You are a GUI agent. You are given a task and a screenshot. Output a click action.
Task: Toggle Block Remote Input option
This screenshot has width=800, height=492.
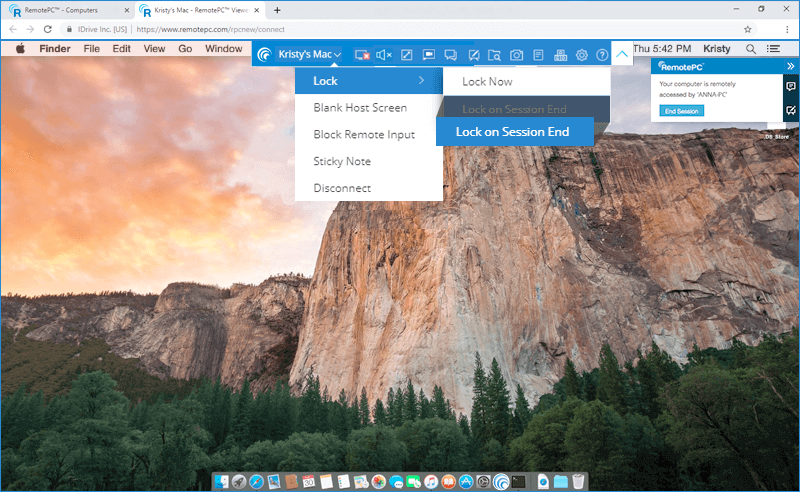(364, 134)
